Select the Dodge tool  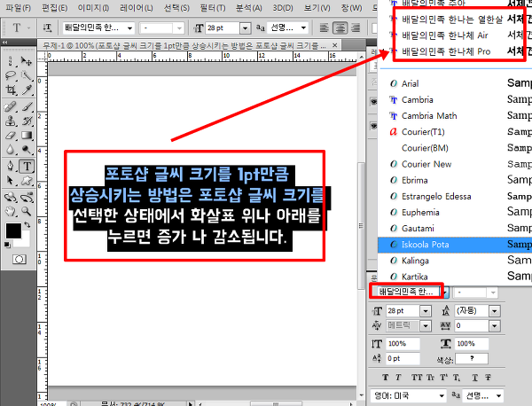[27, 150]
